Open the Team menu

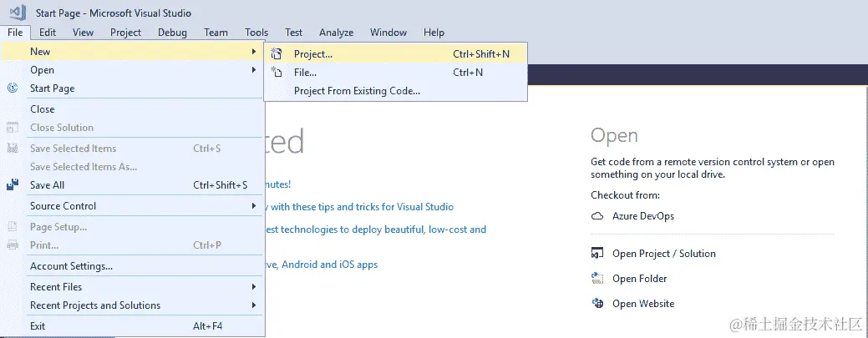[x=216, y=33]
